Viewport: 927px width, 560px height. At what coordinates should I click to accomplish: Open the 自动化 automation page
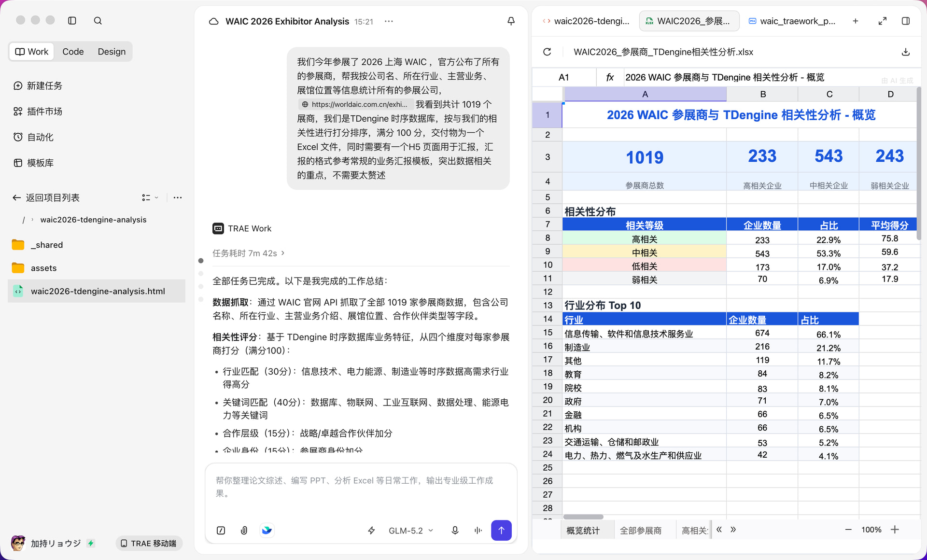pyautogui.click(x=33, y=137)
